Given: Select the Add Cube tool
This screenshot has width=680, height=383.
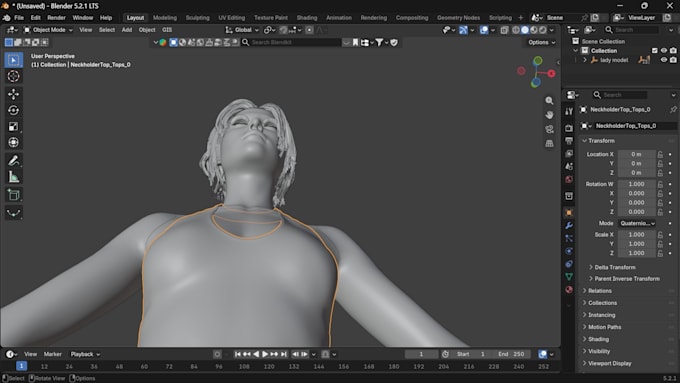Looking at the screenshot, I should point(13,195).
